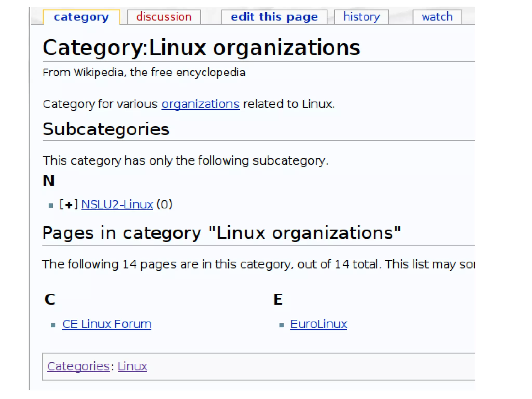Screen dimensions: 532x399
Task: Click the letter C index heading
Action: pos(50,299)
